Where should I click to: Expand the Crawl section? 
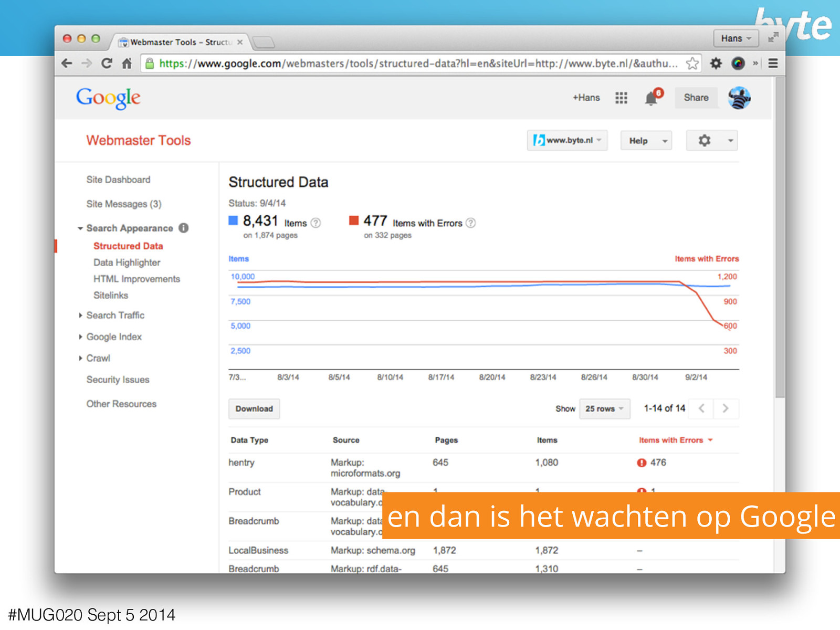click(80, 359)
